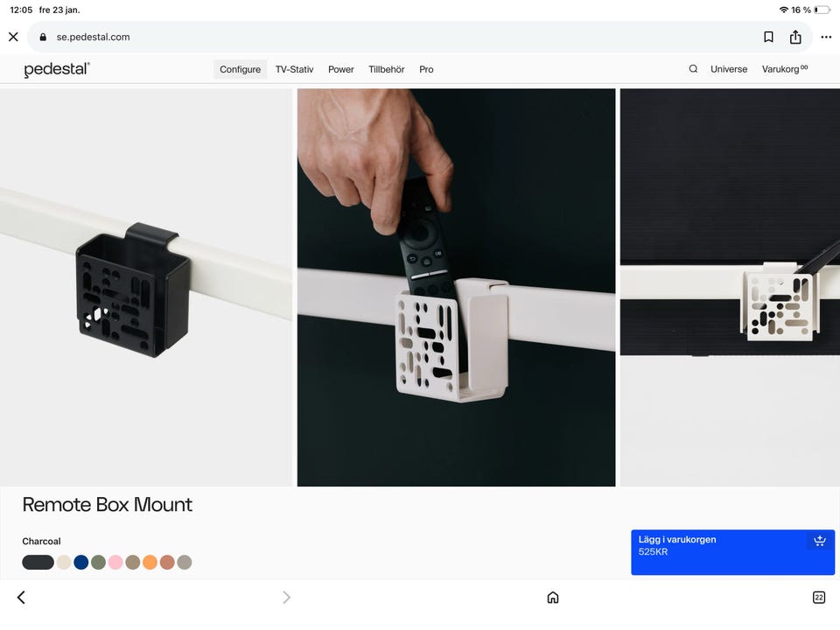Click the pedestal logo
This screenshot has height=630, width=840.
click(x=57, y=69)
